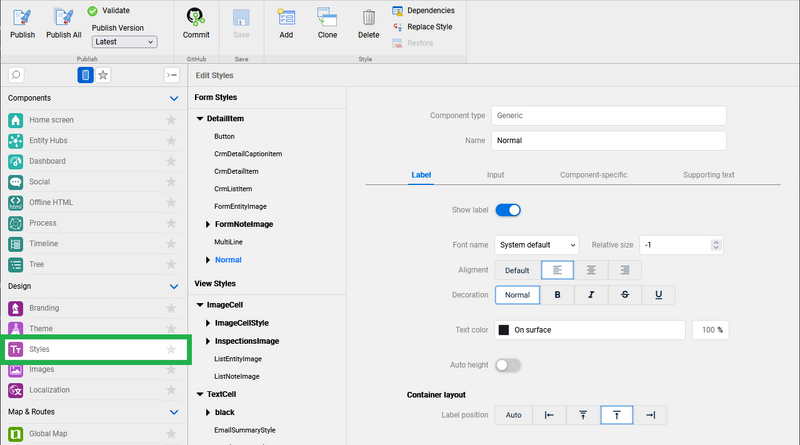Click the Publish All icon
The image size is (800, 445).
coord(64,18)
